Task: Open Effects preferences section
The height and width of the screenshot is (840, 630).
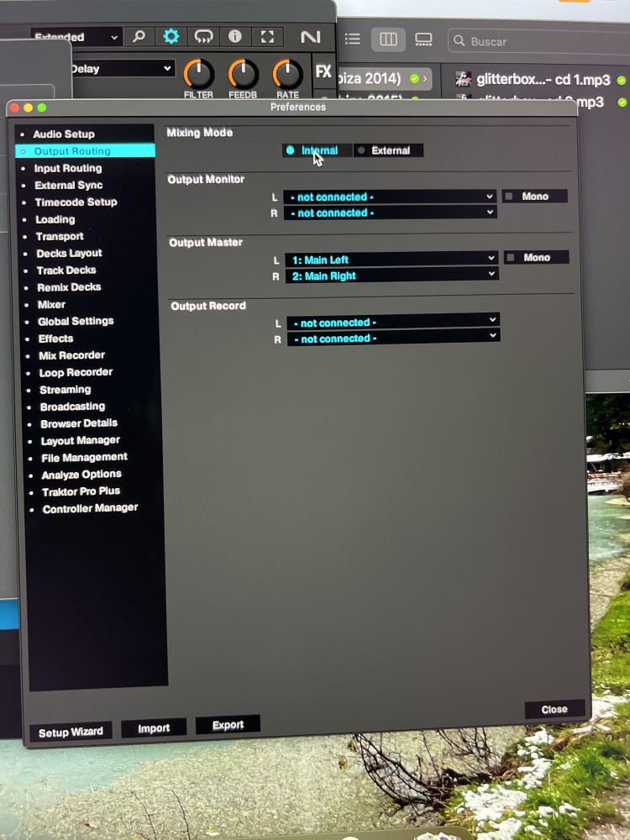Action: click(x=55, y=338)
